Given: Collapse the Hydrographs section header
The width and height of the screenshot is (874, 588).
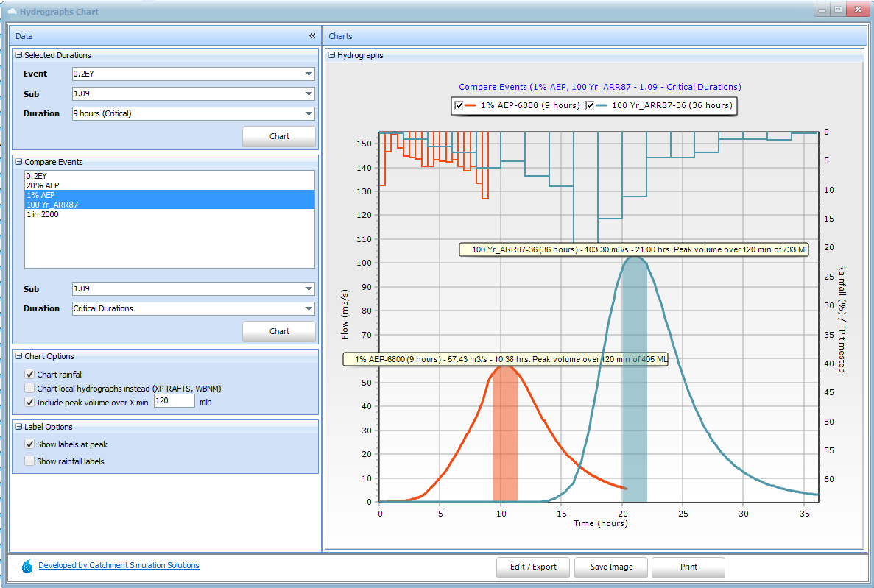Looking at the screenshot, I should tap(331, 54).
